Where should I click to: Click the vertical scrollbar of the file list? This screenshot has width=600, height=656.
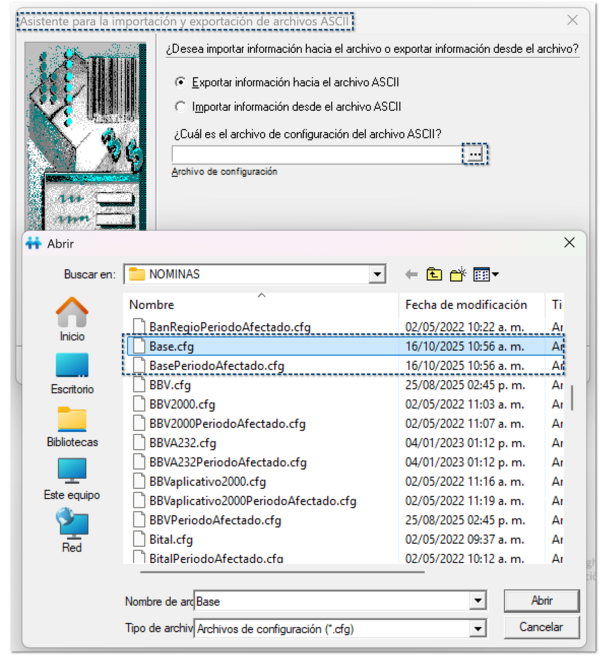(572, 397)
